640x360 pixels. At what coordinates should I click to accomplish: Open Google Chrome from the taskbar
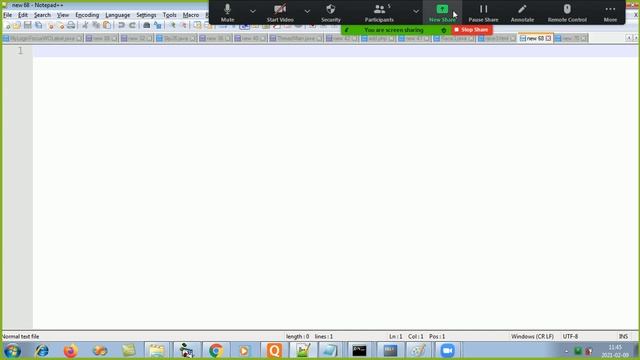[216, 351]
